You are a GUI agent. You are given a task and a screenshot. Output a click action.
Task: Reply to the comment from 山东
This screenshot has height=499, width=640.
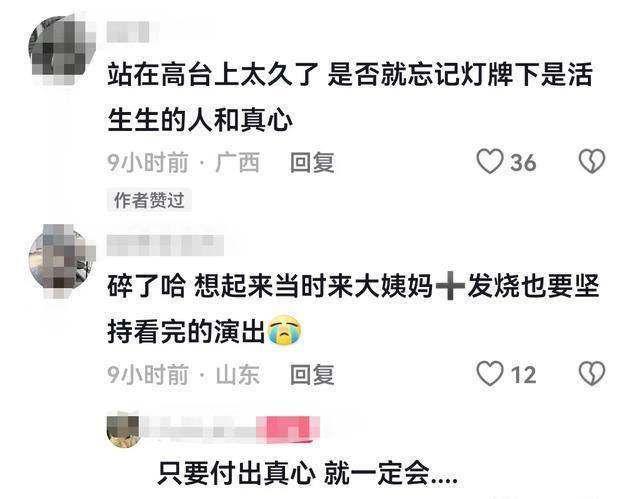tap(312, 375)
